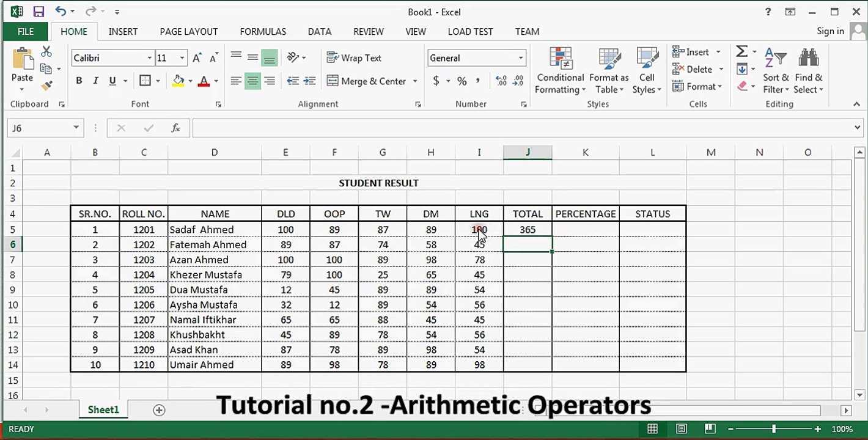Click Increase Decimal icon
The image size is (868, 440).
point(501,81)
